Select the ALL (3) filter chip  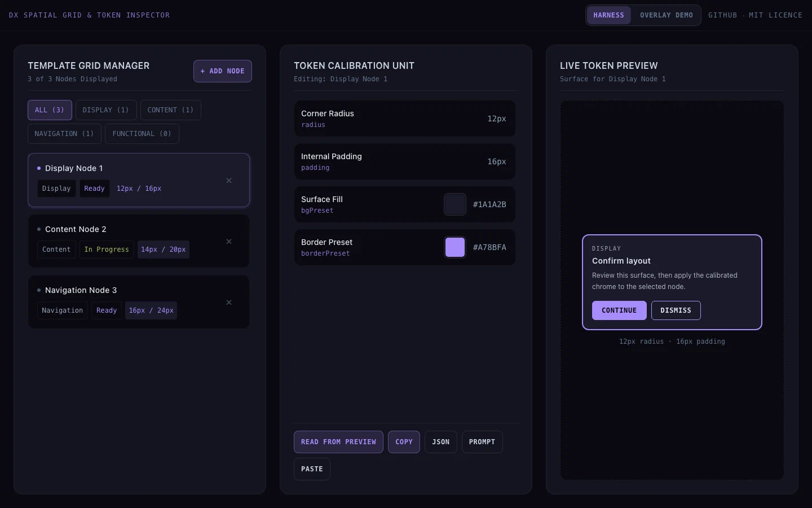[50, 110]
